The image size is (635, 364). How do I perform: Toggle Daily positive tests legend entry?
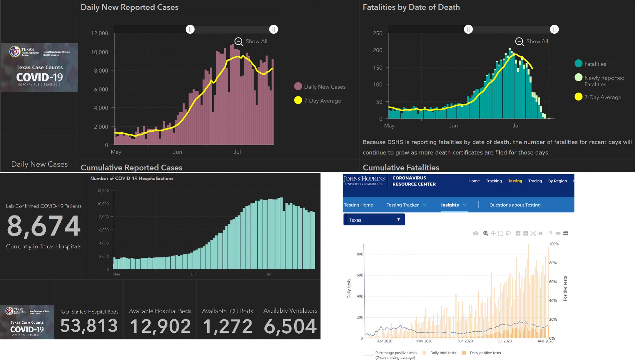click(x=482, y=353)
